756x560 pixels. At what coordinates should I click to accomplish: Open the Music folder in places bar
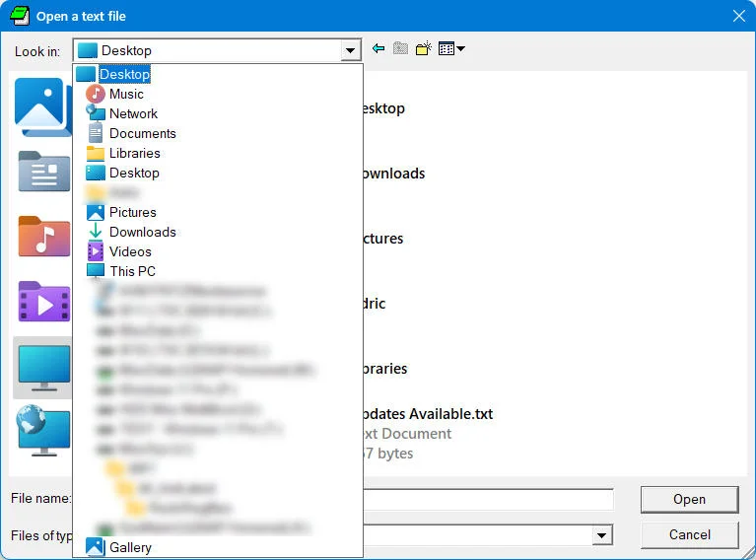coord(44,237)
